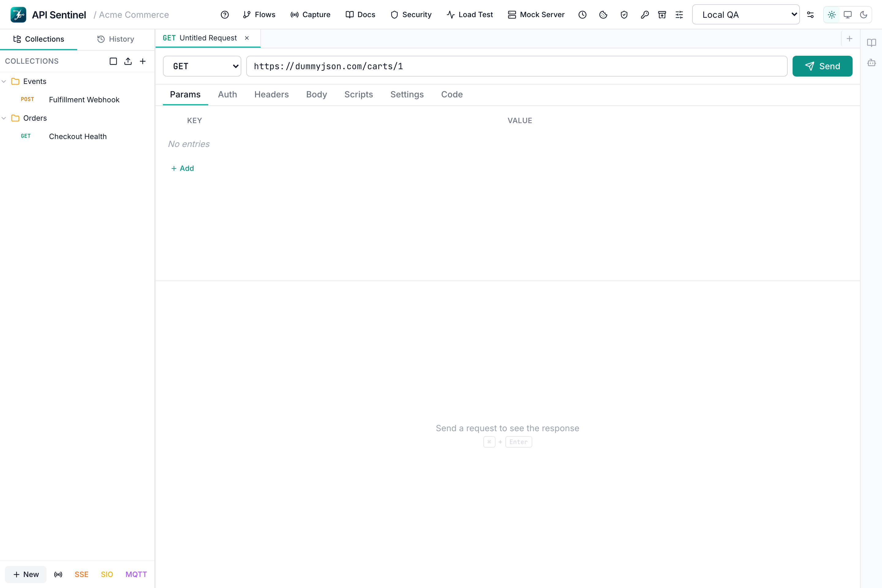882x588 pixels.
Task: Open the Fulfillment Webhook request
Action: (x=77, y=100)
